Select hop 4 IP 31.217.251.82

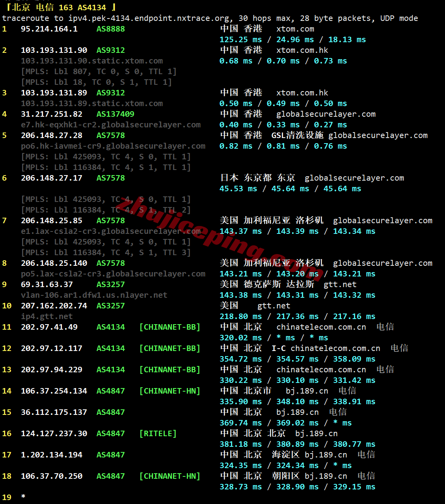pyautogui.click(x=52, y=114)
